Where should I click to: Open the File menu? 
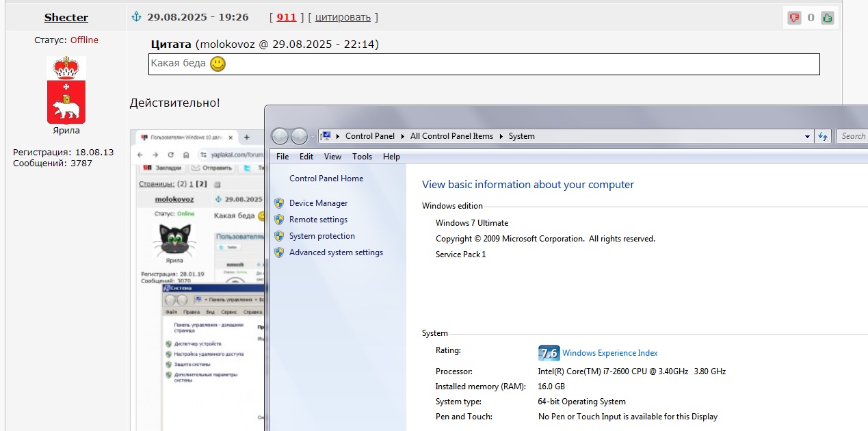282,157
